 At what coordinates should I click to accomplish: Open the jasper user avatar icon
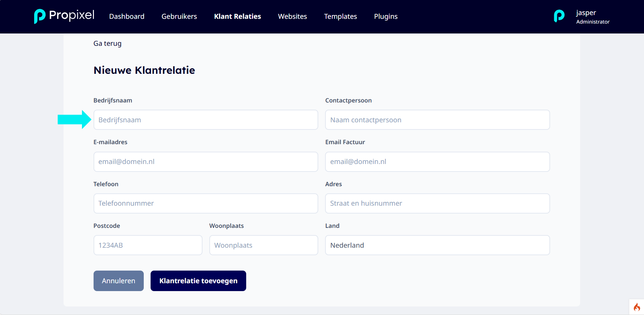[559, 16]
